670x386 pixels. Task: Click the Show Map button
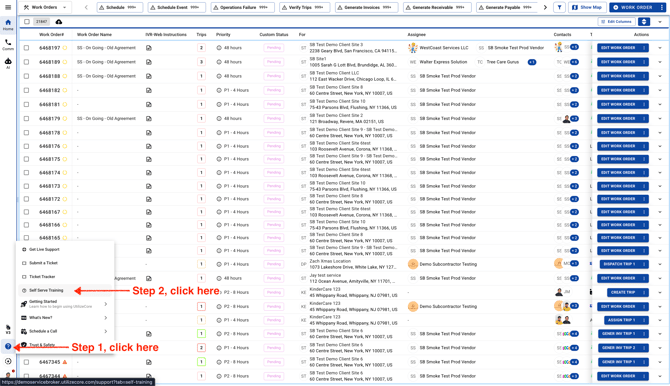(x=587, y=7)
